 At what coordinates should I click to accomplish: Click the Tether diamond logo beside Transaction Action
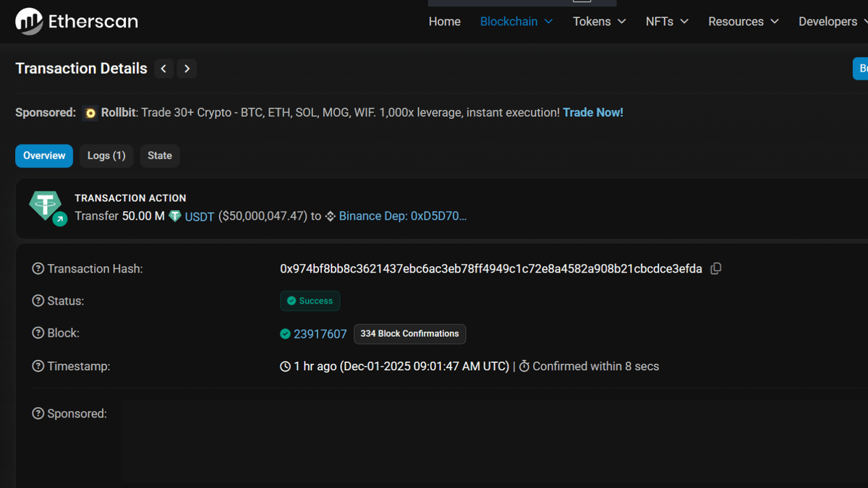pyautogui.click(x=46, y=205)
